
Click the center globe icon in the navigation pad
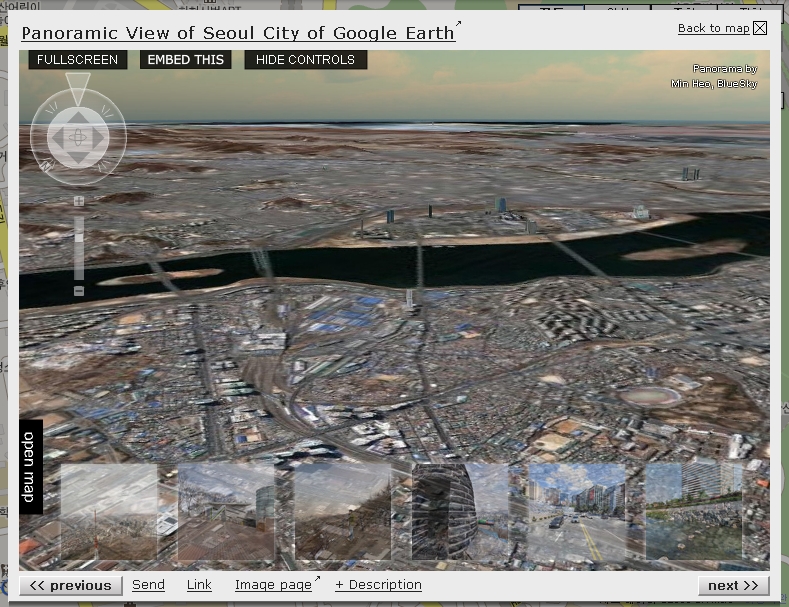(78, 138)
